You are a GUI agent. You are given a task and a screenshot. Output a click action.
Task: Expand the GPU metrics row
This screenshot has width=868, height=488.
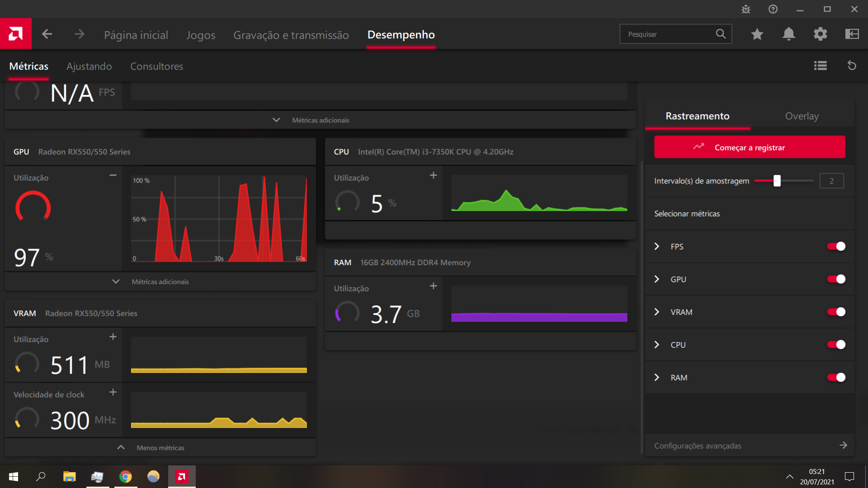click(657, 279)
